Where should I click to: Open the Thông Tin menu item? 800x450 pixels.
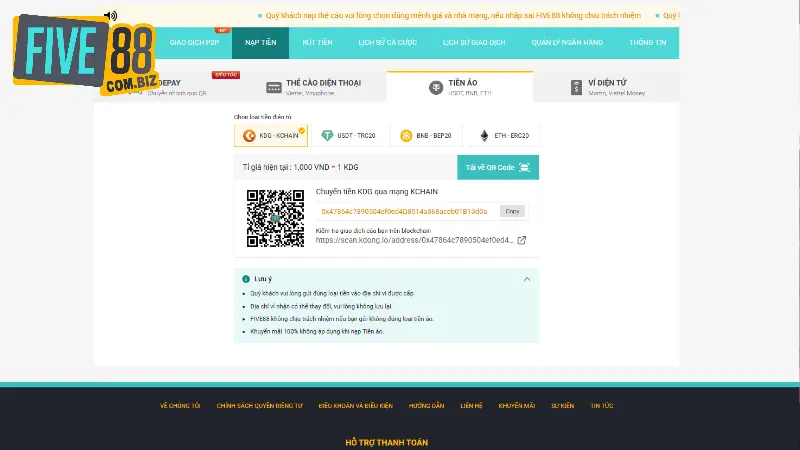[x=647, y=43]
